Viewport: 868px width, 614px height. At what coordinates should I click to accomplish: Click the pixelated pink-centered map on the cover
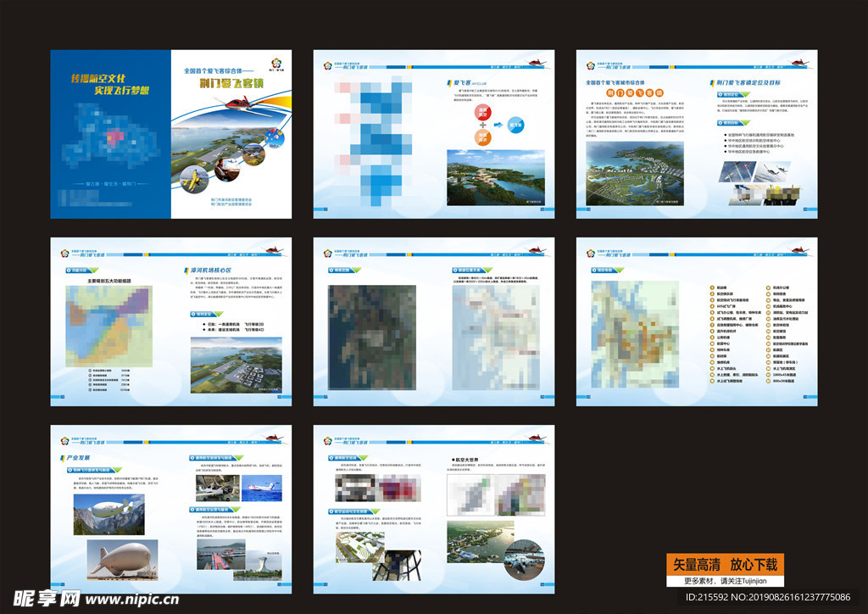(x=111, y=136)
